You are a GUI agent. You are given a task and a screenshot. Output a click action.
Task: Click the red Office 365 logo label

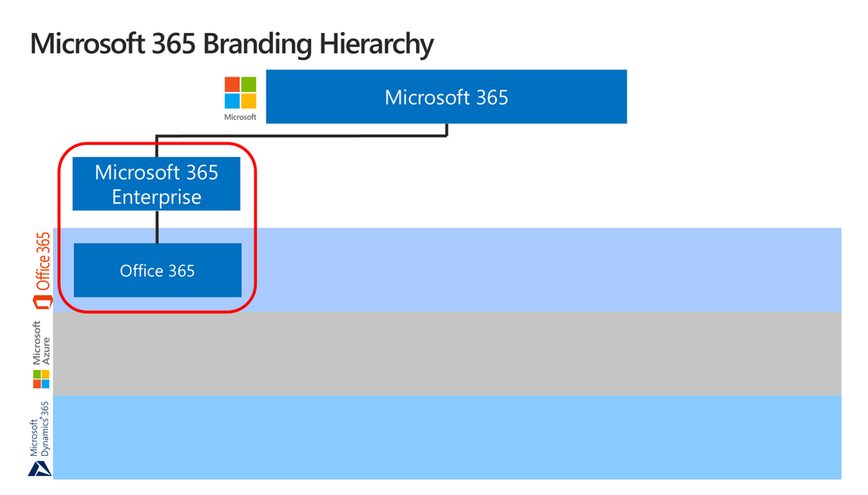42,270
